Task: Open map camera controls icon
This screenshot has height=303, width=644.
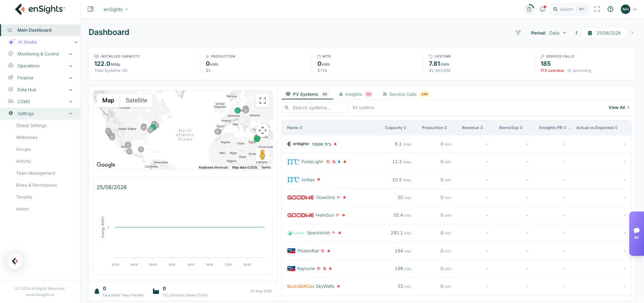Action: click(262, 131)
